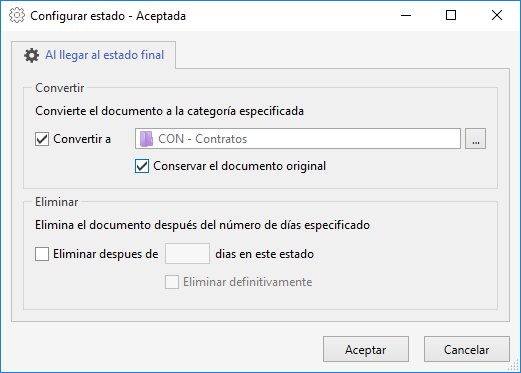The height and width of the screenshot is (373, 521).
Task: Click the cog icon on the tab
Action: point(31,55)
